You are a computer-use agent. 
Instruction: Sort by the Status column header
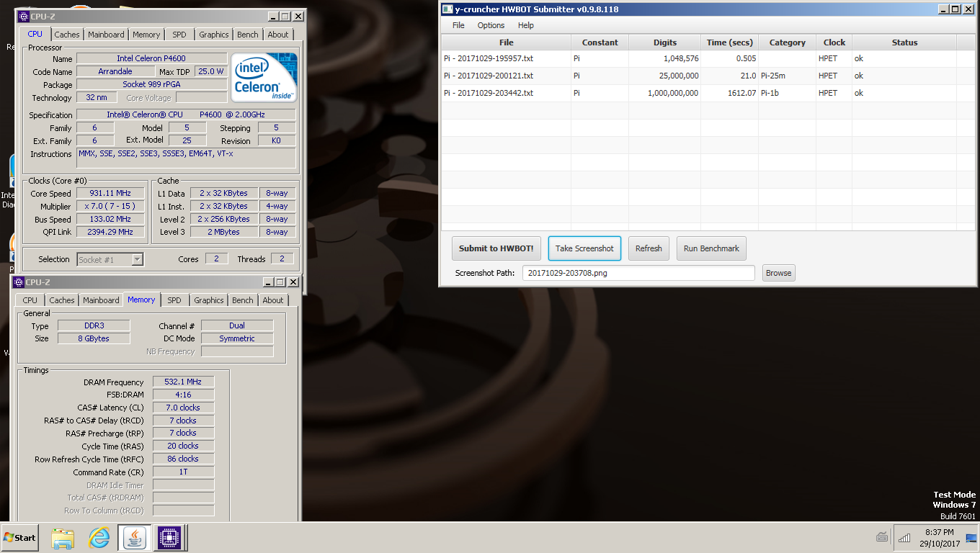point(904,42)
